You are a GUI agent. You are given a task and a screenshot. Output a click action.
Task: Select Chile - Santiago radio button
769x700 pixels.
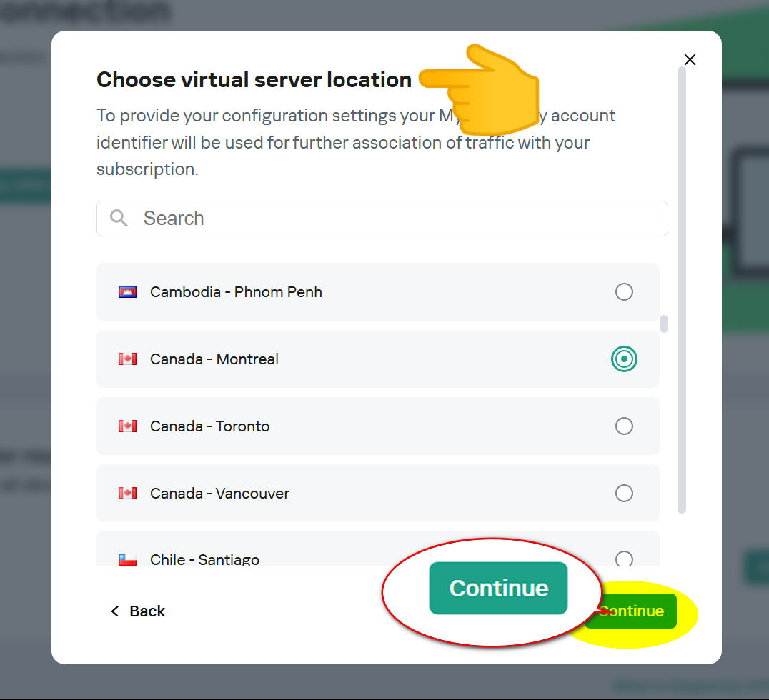tap(624, 559)
